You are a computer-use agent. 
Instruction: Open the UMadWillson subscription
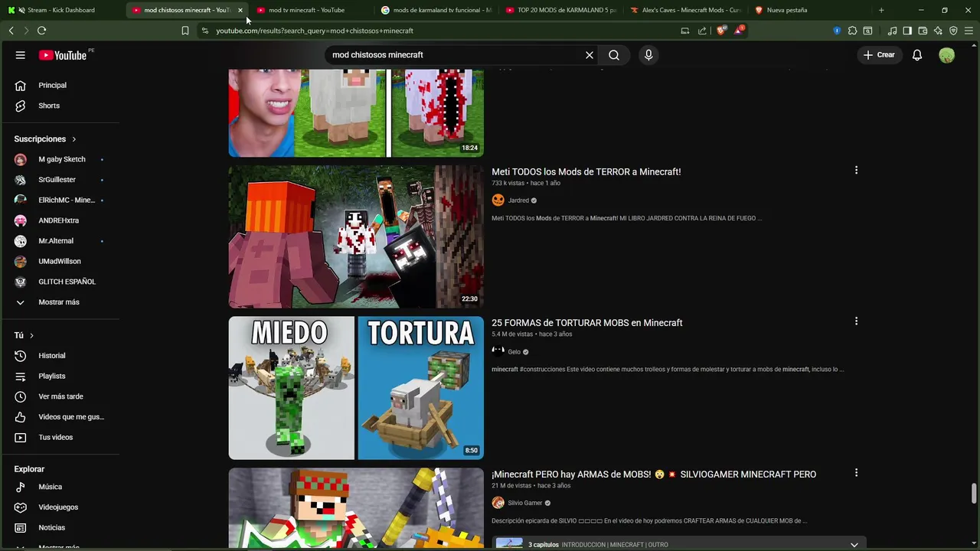(x=59, y=261)
